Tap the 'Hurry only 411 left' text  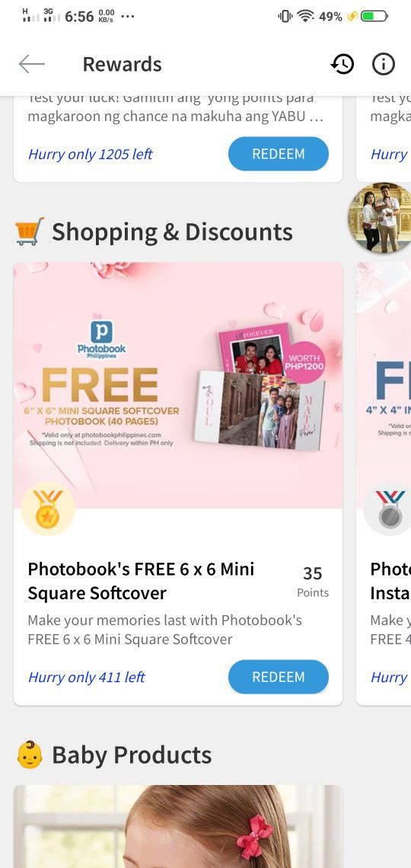click(86, 677)
